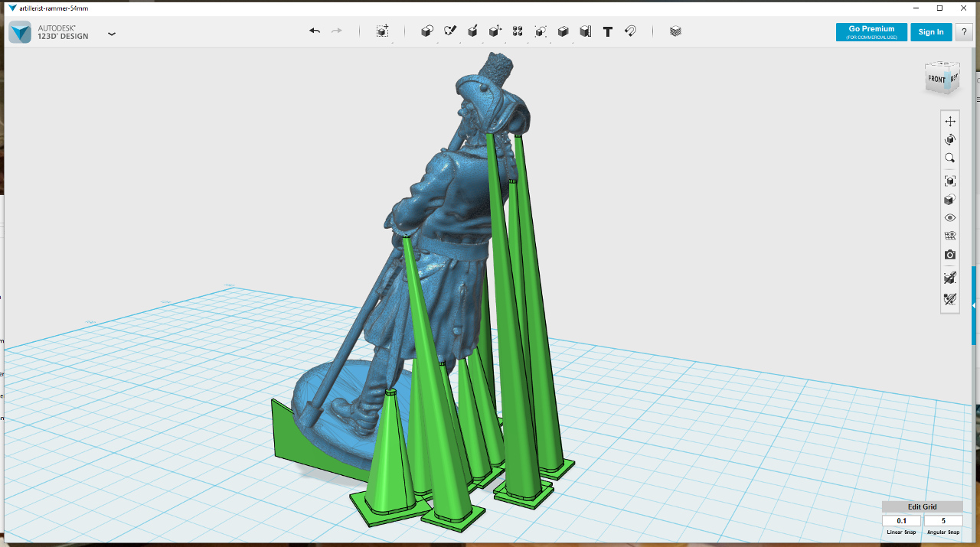
Task: Click the Redo arrow
Action: tap(336, 31)
